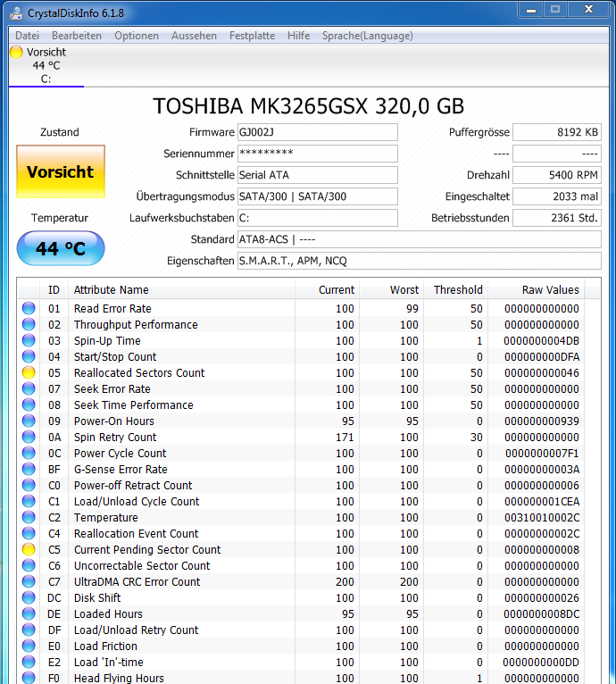Viewport: 616px width, 684px height.
Task: Click the blue status icon for Disk Shift
Action: [29, 597]
